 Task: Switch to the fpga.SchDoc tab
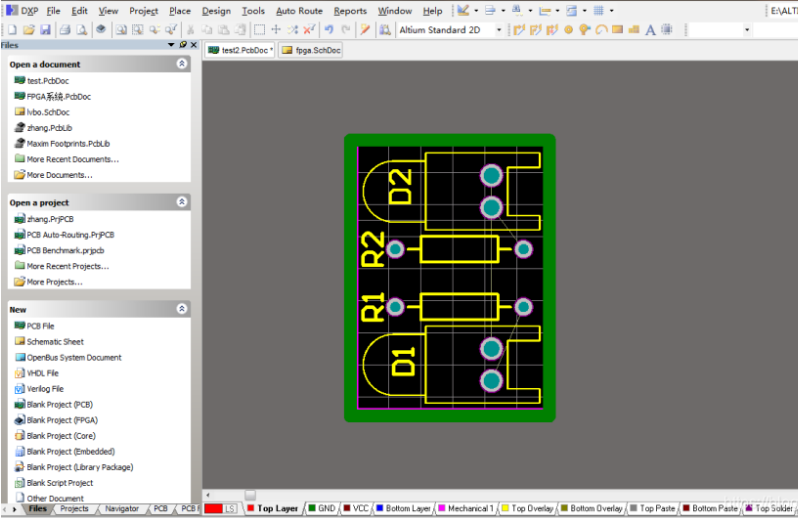click(311, 50)
